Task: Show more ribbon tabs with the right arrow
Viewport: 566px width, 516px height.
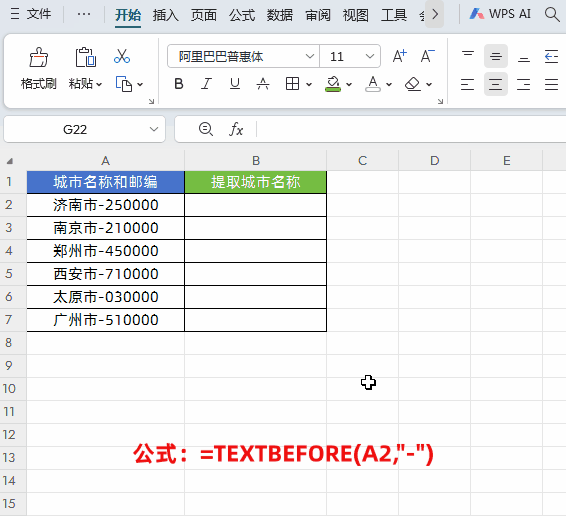Action: [434, 14]
